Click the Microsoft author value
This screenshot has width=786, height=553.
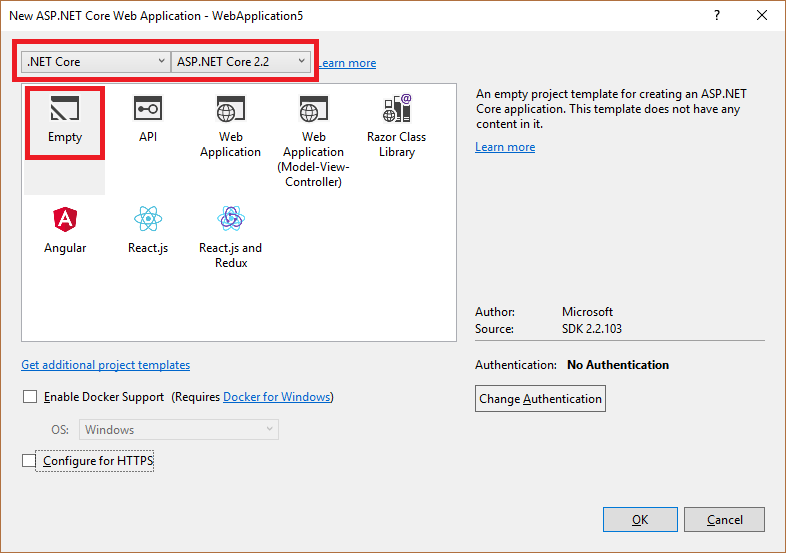tap(587, 312)
